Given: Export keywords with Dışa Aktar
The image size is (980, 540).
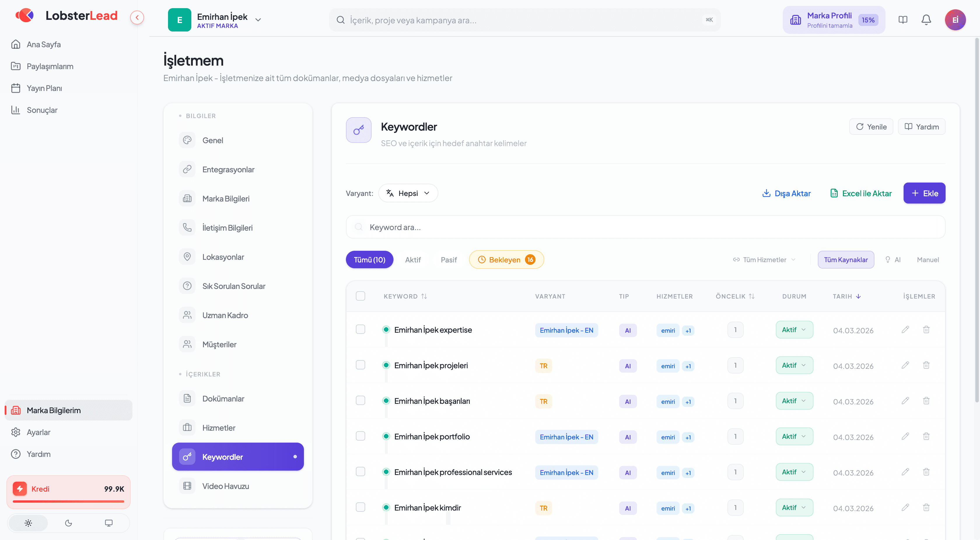Looking at the screenshot, I should pyautogui.click(x=786, y=193).
